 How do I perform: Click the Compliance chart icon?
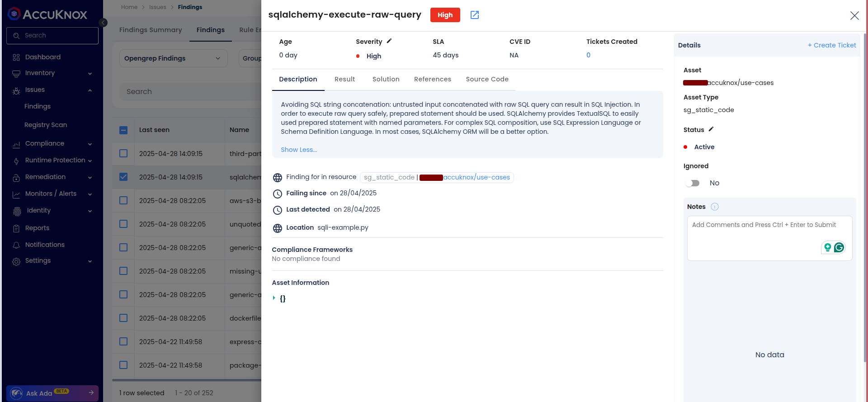tap(16, 144)
